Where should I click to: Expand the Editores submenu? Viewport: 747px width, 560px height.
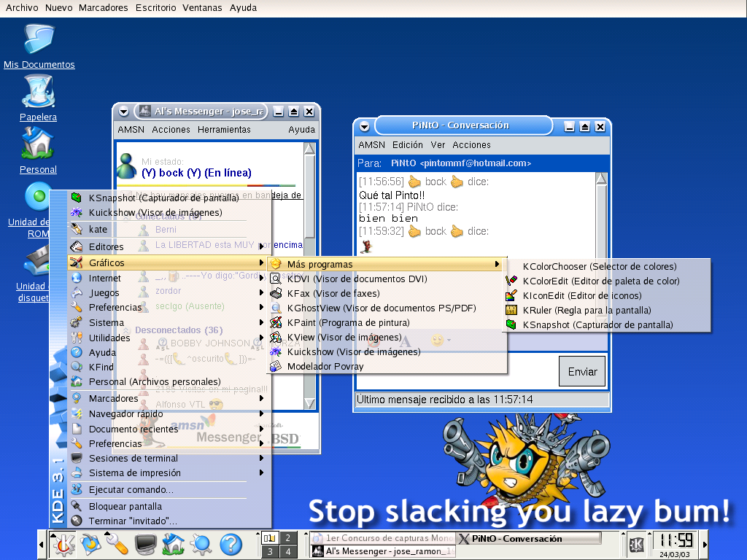pos(170,246)
